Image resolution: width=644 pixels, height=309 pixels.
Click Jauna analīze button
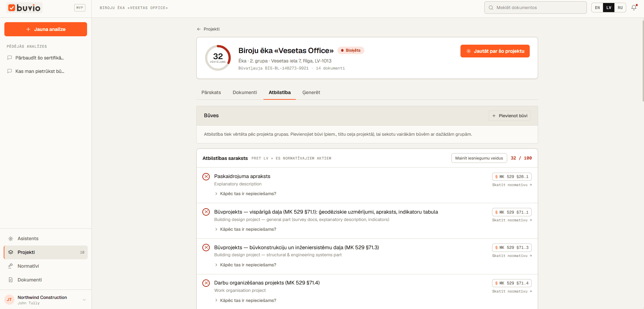(x=46, y=29)
